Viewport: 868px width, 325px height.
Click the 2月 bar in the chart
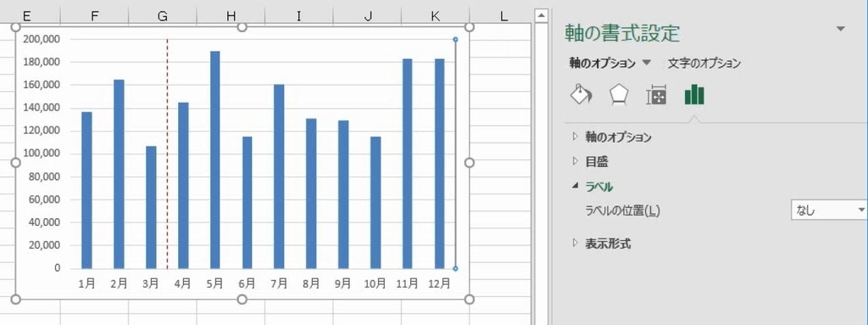(x=119, y=174)
